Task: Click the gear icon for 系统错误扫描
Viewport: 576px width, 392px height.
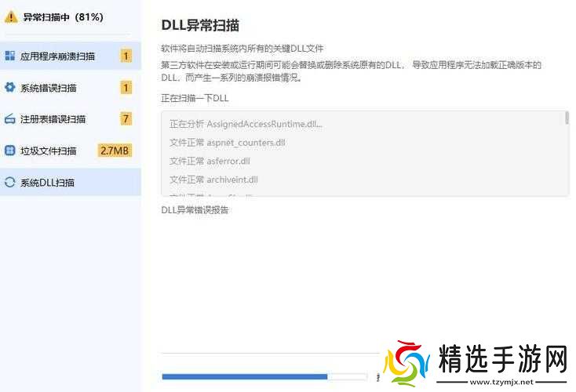Action: tap(10, 87)
